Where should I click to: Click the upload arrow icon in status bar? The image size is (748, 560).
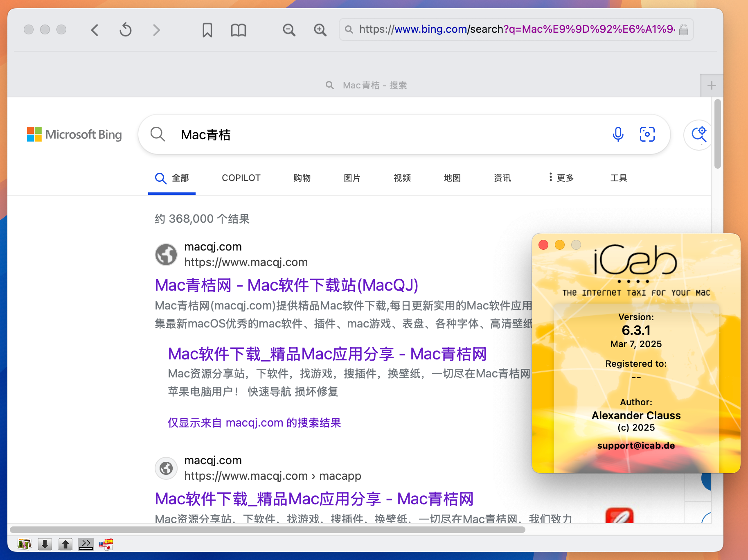pos(65,544)
